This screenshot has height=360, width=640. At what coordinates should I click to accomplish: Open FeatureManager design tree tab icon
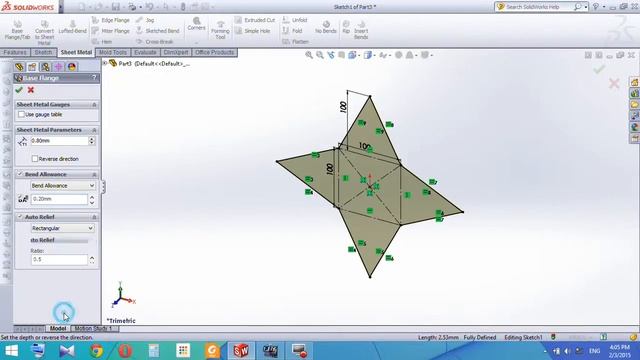[x=19, y=67]
